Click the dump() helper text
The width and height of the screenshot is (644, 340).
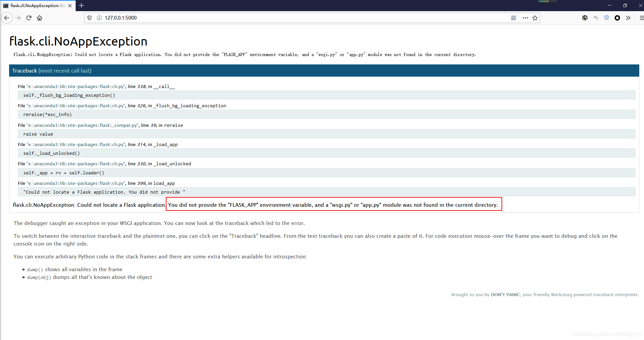coord(35,270)
